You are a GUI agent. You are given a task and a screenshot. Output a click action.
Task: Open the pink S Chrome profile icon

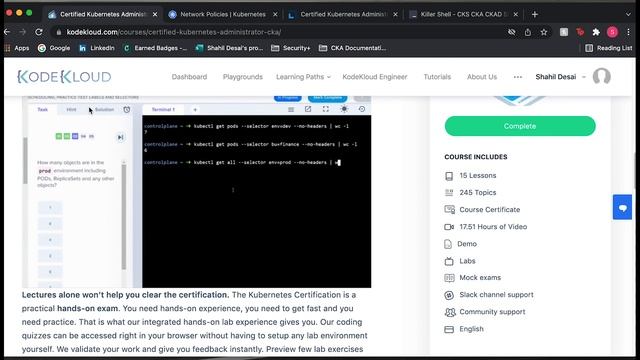point(612,32)
